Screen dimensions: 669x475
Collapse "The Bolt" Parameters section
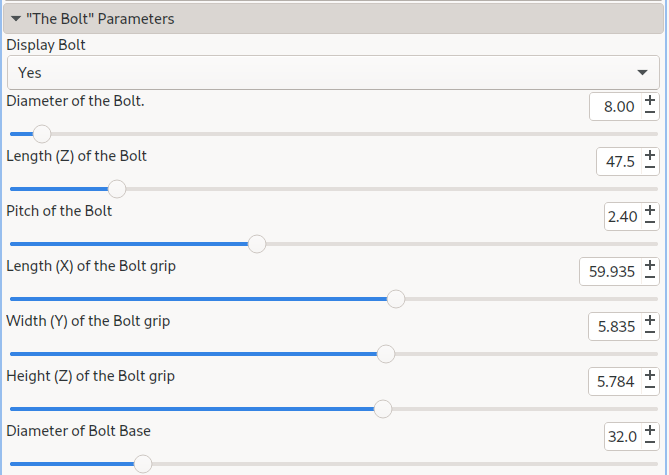coord(16,18)
